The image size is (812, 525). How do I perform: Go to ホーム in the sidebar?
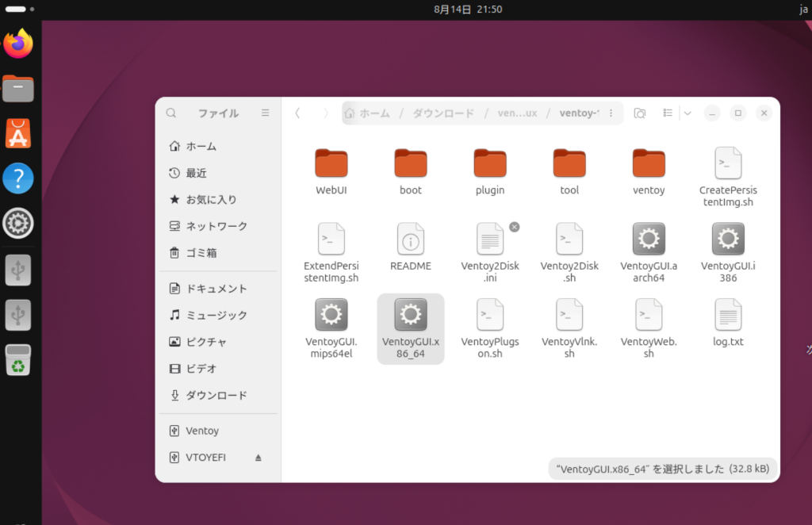[x=218, y=147]
